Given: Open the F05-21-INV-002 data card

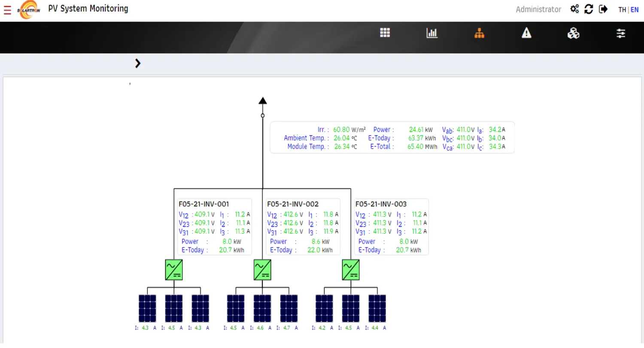Looking at the screenshot, I should coord(303,227).
